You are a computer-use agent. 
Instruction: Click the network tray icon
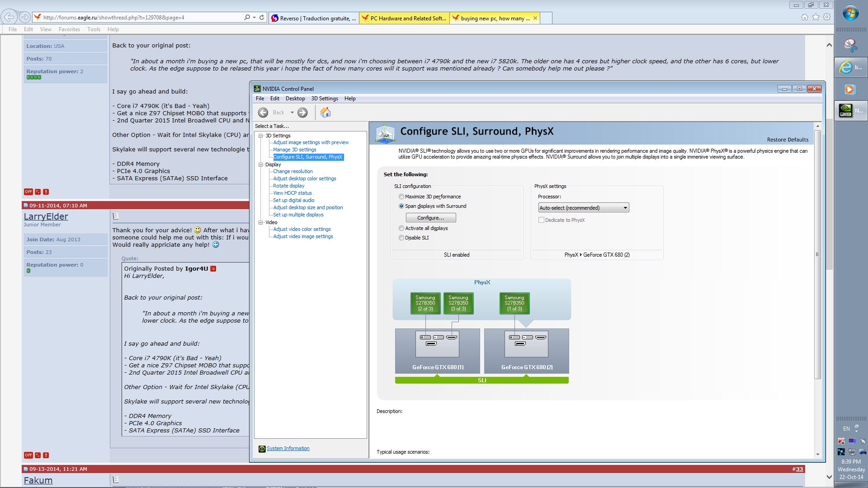(x=852, y=452)
